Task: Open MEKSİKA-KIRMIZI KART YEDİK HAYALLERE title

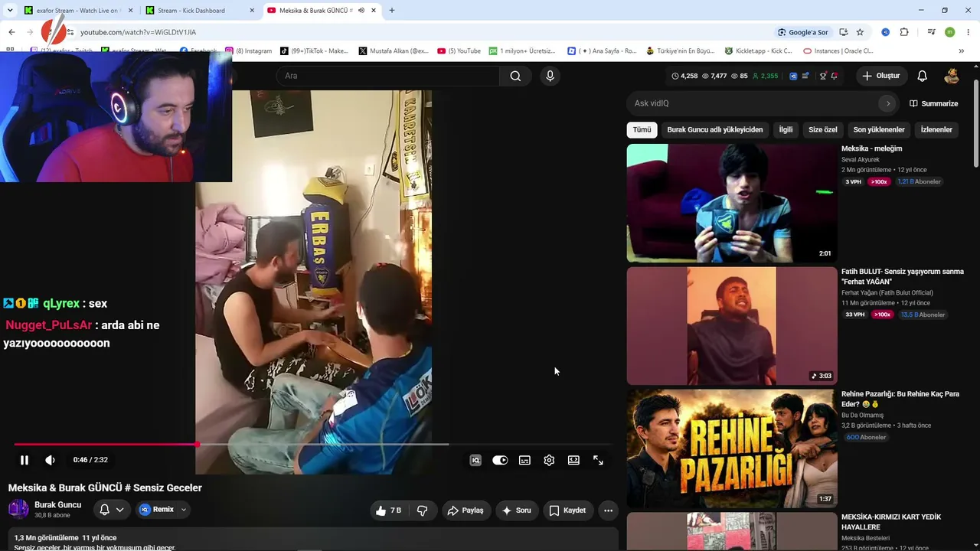Action: point(891,522)
